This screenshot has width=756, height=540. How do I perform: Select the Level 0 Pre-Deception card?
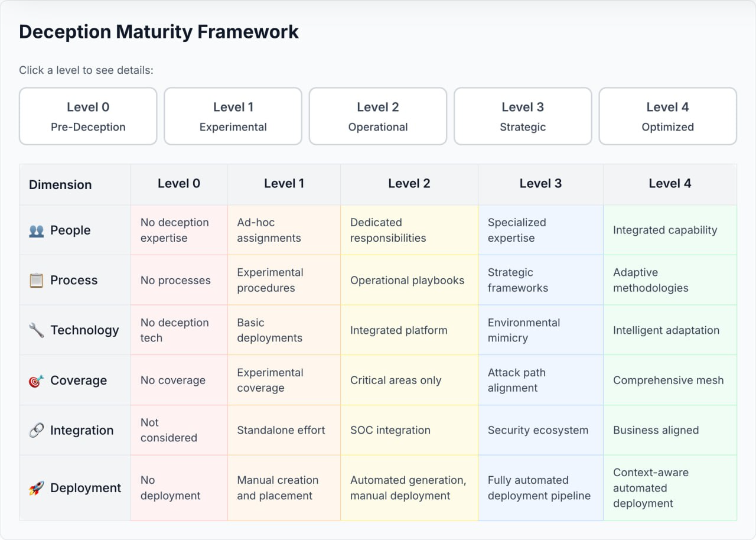point(88,116)
